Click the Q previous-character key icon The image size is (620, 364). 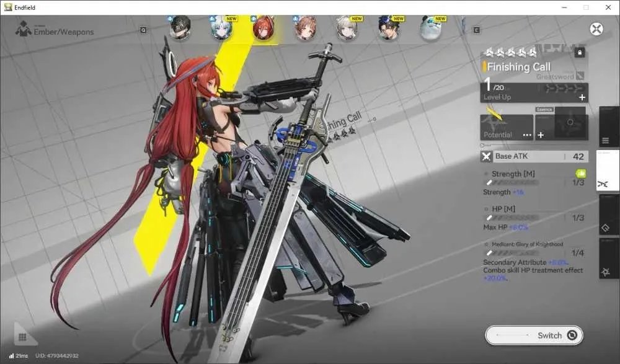click(143, 30)
